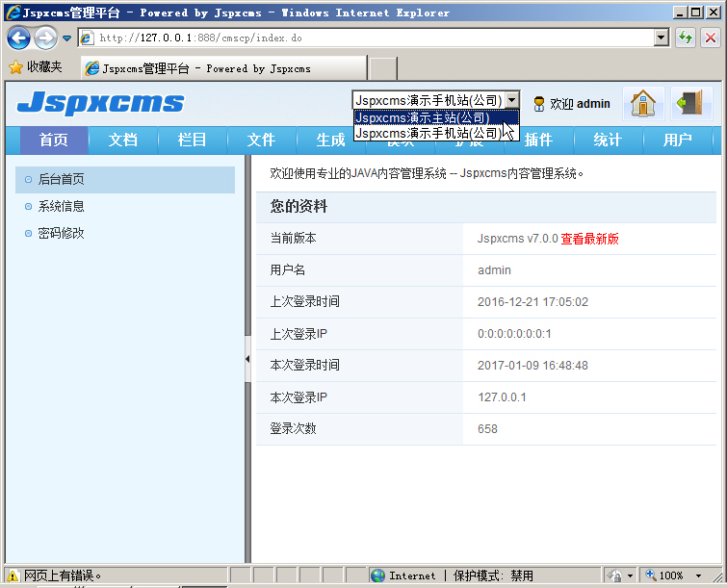
Task: Click the 您的资料 section header
Action: point(486,207)
